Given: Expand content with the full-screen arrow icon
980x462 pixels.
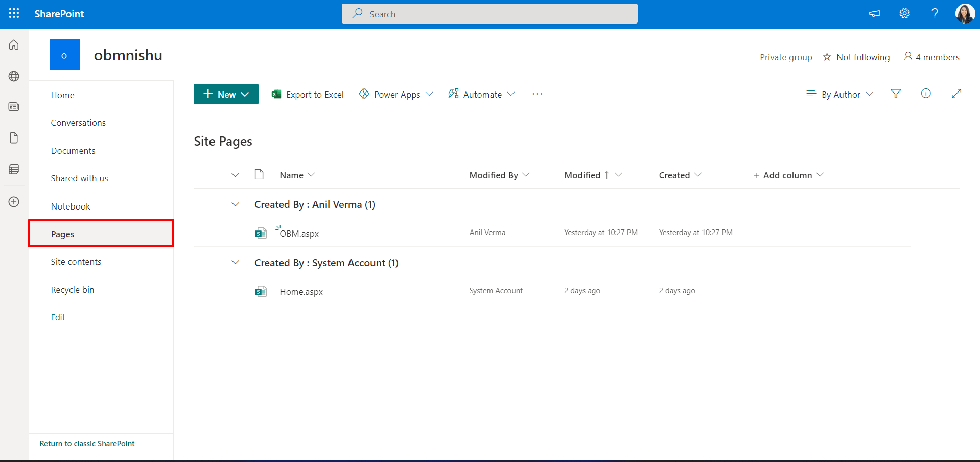Looking at the screenshot, I should point(956,94).
